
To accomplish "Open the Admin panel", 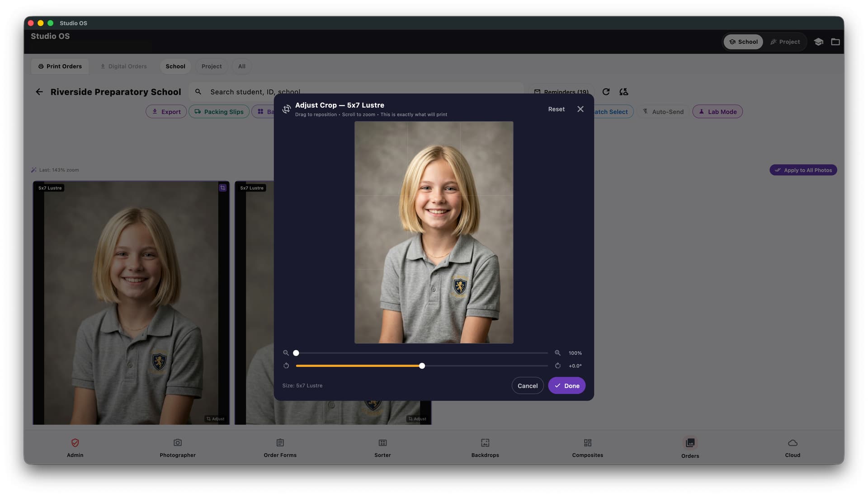I will tap(75, 448).
